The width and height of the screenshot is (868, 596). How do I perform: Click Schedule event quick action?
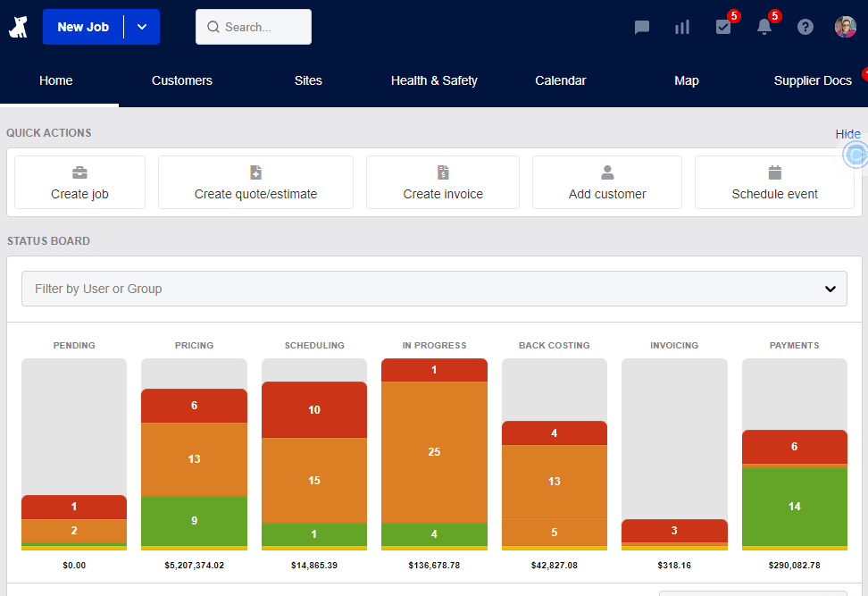[774, 182]
